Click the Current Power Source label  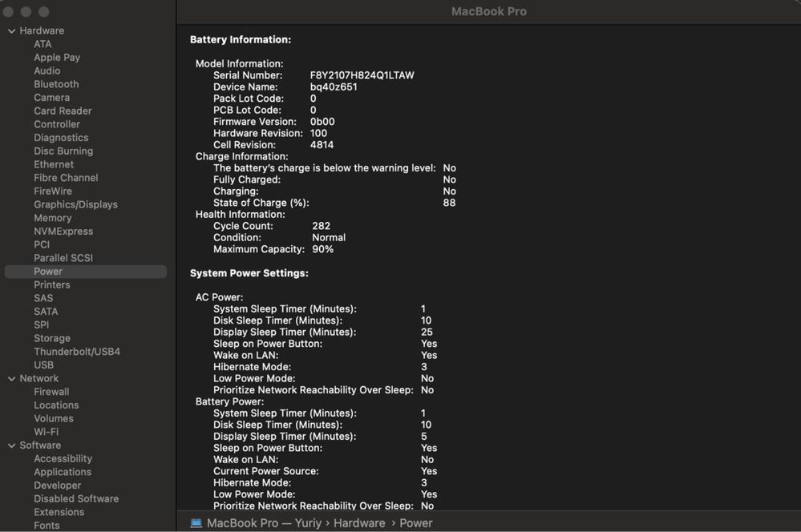[265, 471]
